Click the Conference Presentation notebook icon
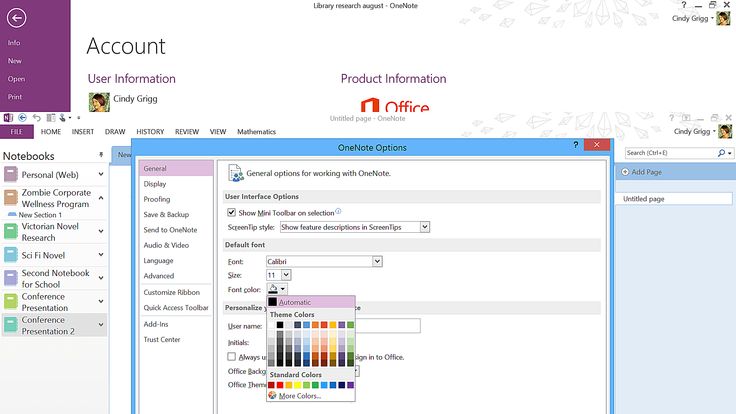Screen dimensions: 736x414 tap(11, 301)
